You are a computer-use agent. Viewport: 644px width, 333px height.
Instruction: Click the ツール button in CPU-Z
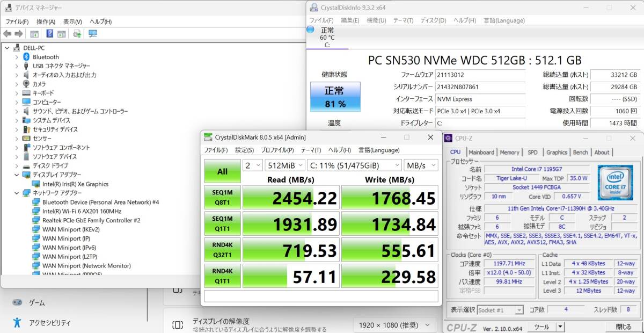coord(541,327)
